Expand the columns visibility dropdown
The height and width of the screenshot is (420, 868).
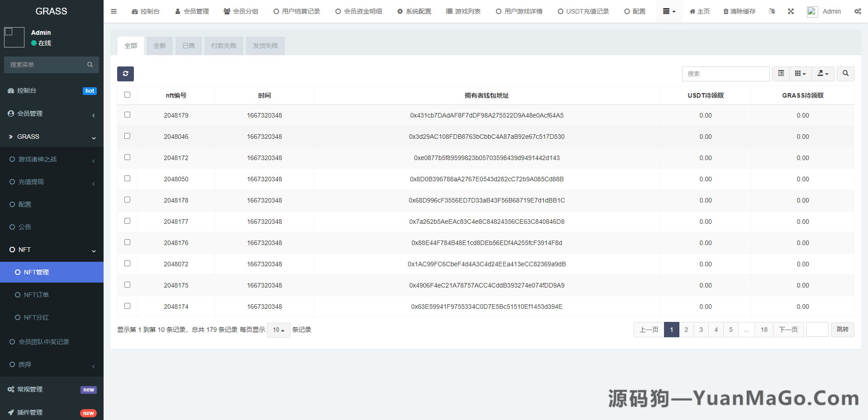point(800,74)
